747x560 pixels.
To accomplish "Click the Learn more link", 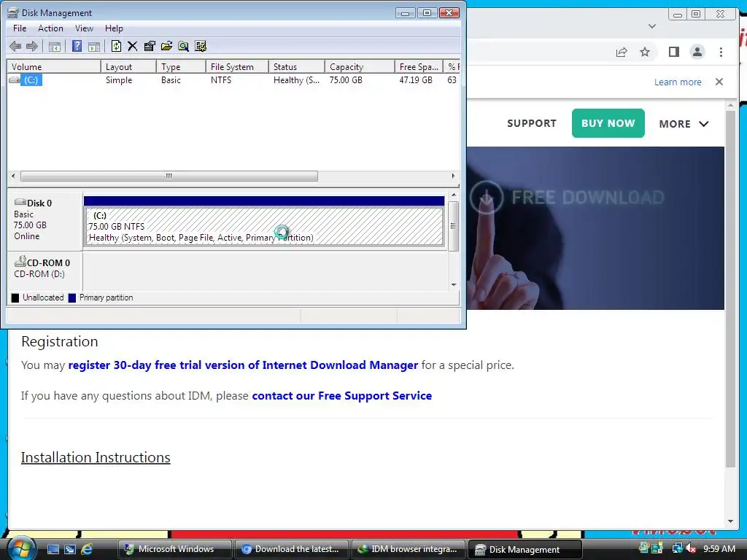I will tap(678, 82).
